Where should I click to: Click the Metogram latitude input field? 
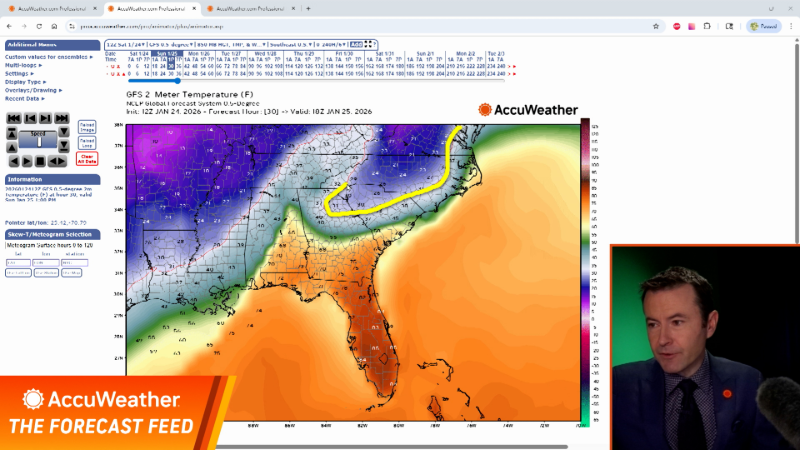point(18,262)
